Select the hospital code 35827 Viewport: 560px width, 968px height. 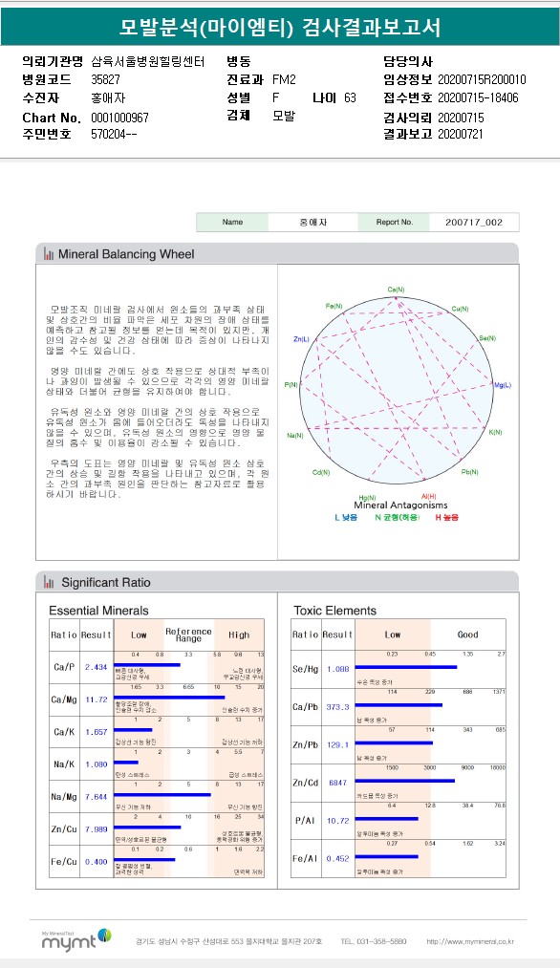pos(105,79)
